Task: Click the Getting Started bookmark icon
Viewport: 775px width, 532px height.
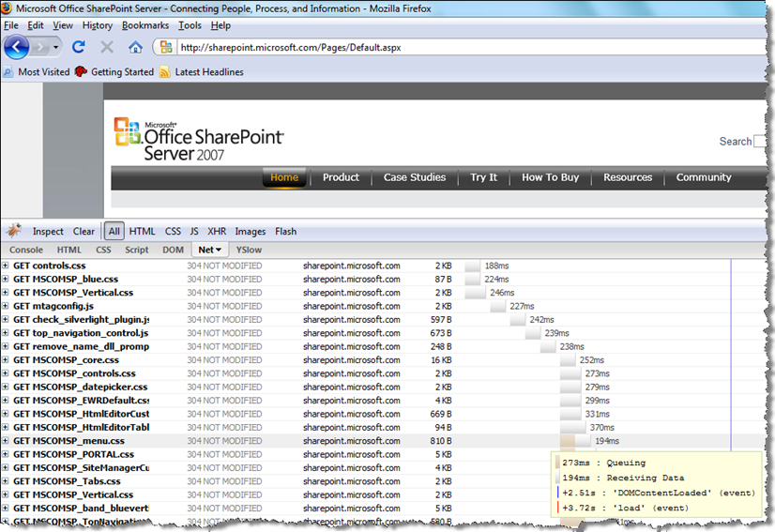Action: pos(81,71)
